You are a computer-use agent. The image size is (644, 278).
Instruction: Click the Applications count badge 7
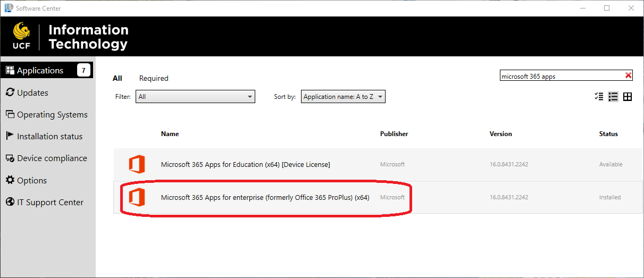click(83, 70)
